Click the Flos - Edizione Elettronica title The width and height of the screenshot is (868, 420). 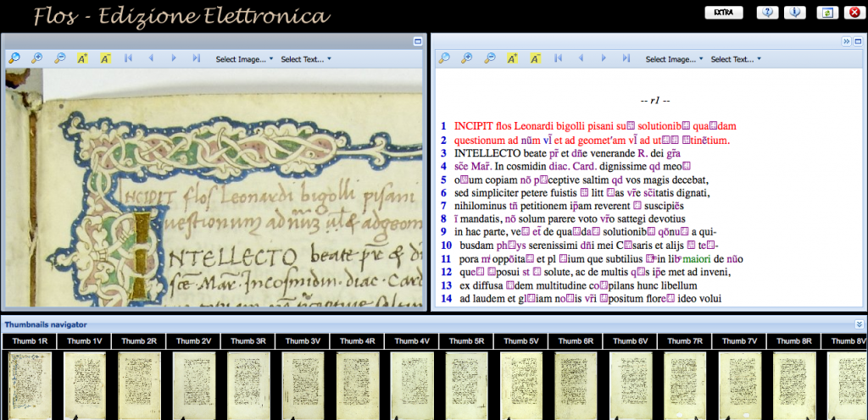point(182,16)
